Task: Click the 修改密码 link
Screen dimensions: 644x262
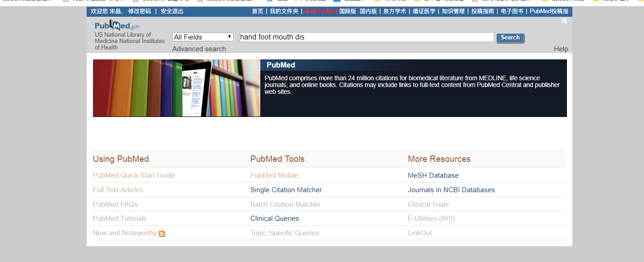Action: tap(140, 11)
